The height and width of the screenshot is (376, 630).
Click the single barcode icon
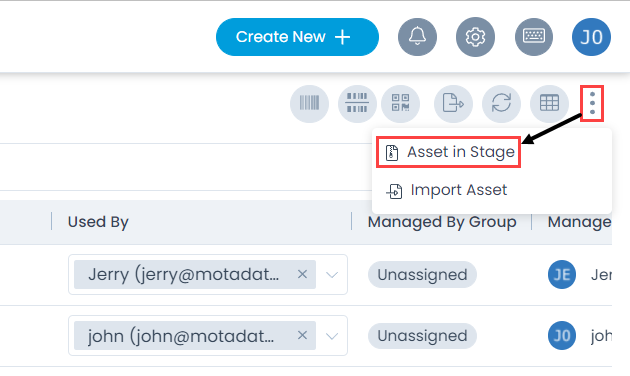(x=309, y=104)
